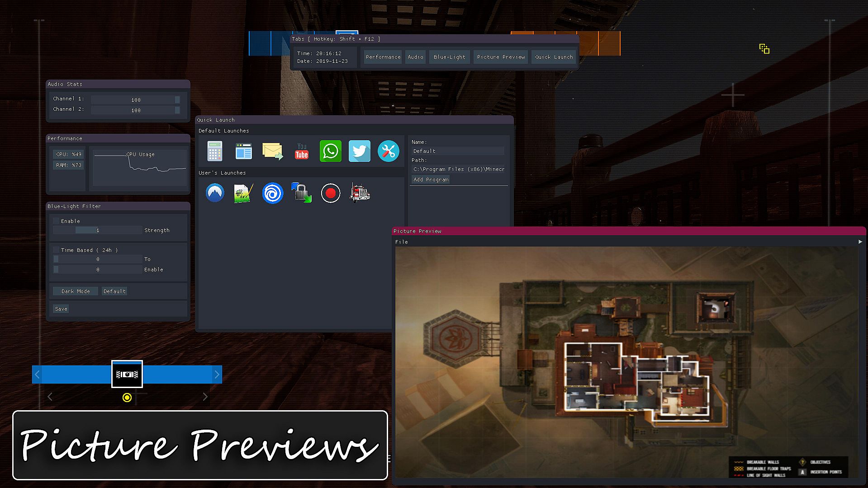Switch to the Audio tab
Screen dimensions: 868x488
pyautogui.click(x=415, y=57)
